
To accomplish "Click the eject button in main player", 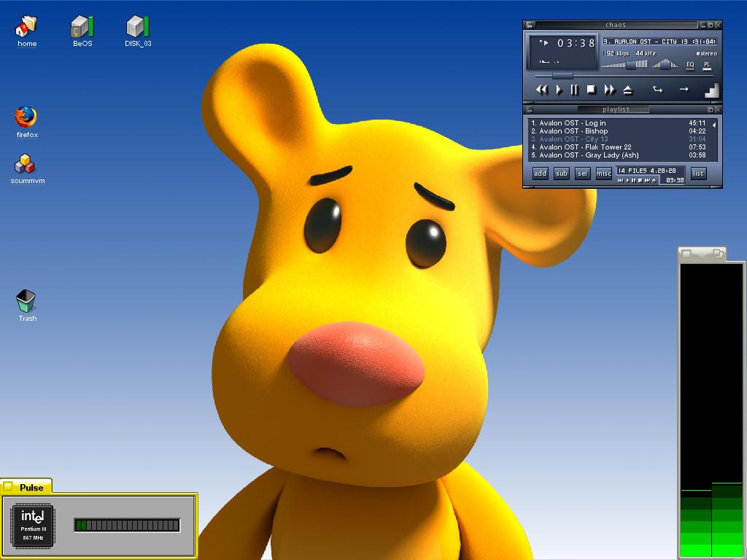I will [628, 90].
